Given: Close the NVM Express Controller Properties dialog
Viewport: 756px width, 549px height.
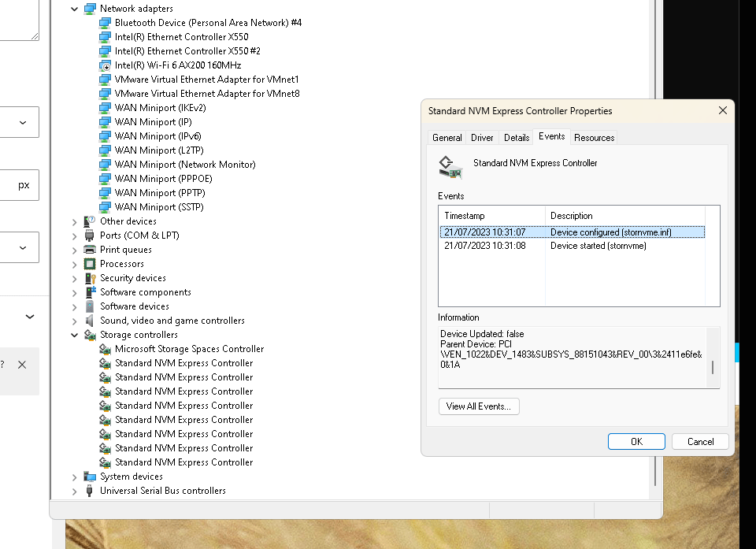Looking at the screenshot, I should tap(722, 110).
